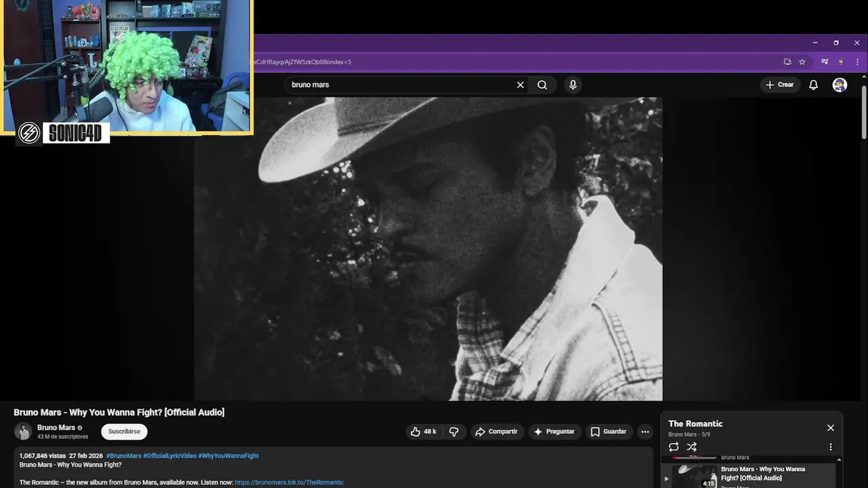The width and height of the screenshot is (868, 488).
Task: Toggle playlist shuffle
Action: 692,447
